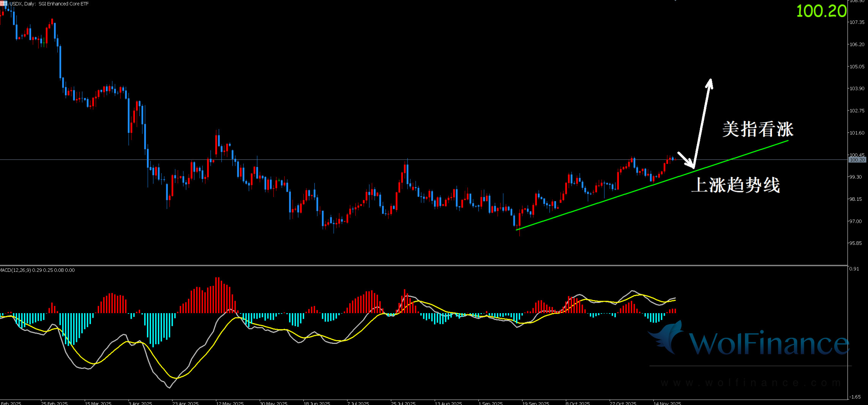Click the 8 Oct 2025 date marker

click(577, 403)
